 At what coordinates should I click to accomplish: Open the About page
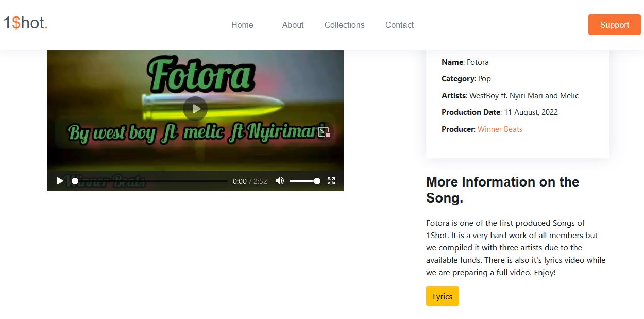(293, 25)
